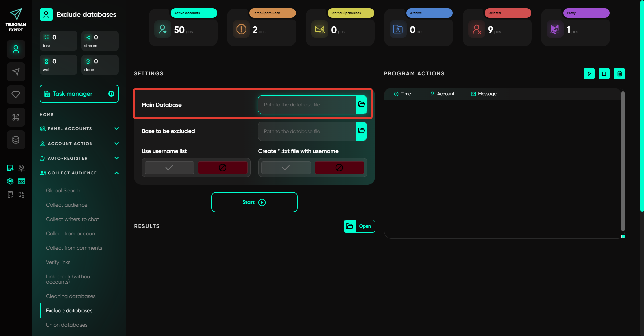The height and width of the screenshot is (336, 644).
Task: Open the diamond icon section in sidebar
Action: click(x=16, y=95)
